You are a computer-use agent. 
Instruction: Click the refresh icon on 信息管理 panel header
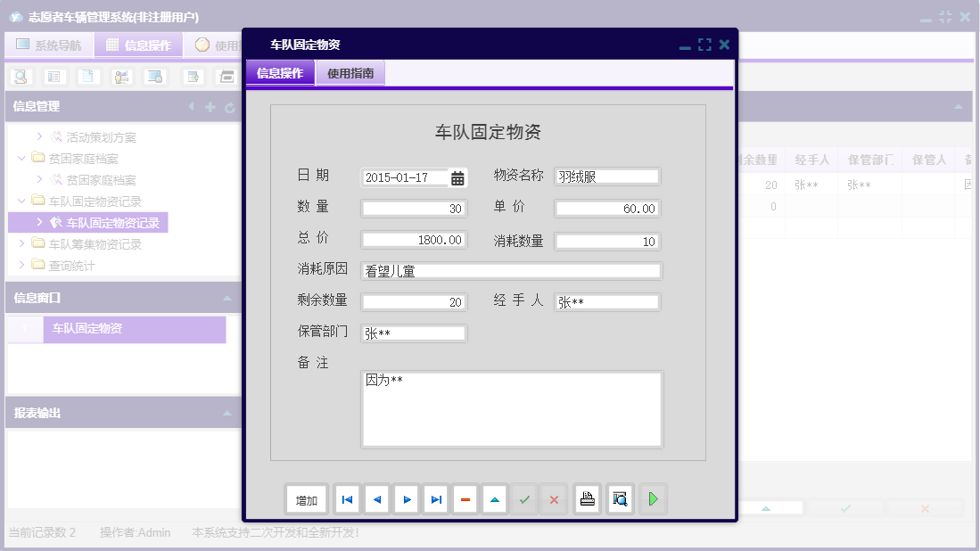pos(229,107)
